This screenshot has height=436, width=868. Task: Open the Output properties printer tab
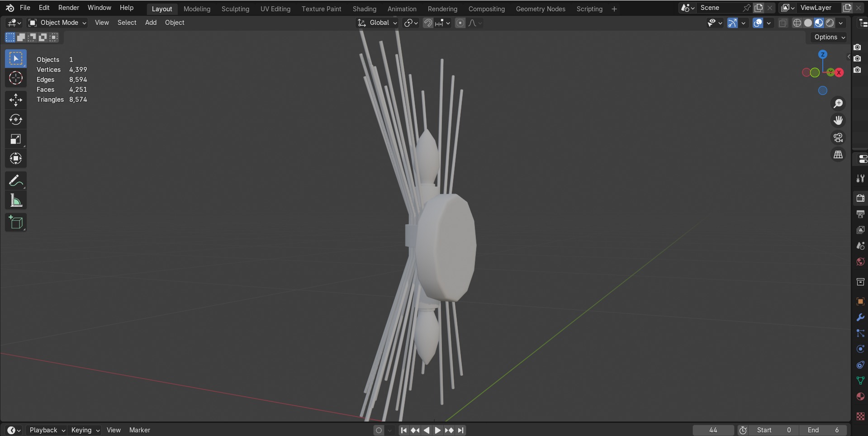coord(860,214)
